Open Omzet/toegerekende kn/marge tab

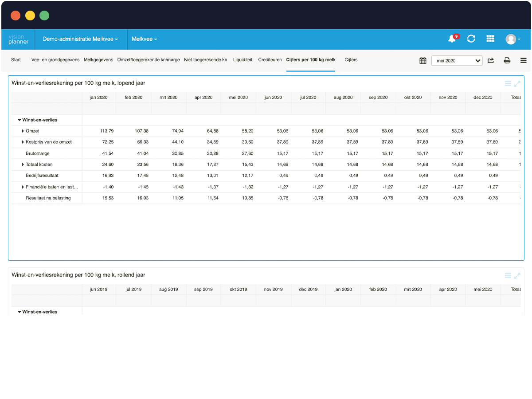149,59
